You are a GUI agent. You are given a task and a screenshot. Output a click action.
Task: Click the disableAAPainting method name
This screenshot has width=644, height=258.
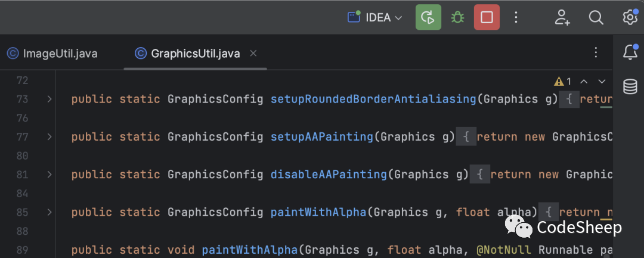coord(329,175)
